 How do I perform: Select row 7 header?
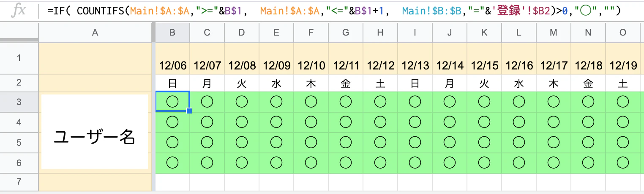pos(19,182)
